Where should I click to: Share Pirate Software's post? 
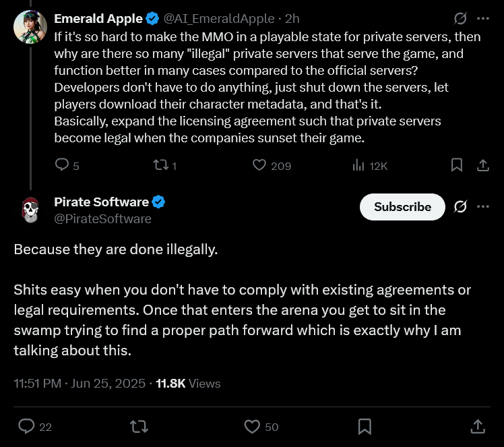[478, 426]
